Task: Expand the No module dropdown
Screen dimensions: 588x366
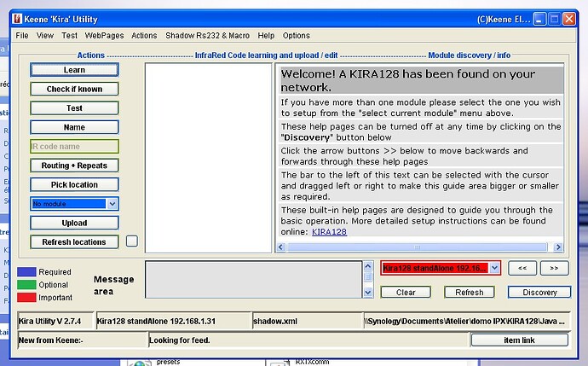Action: pos(112,204)
